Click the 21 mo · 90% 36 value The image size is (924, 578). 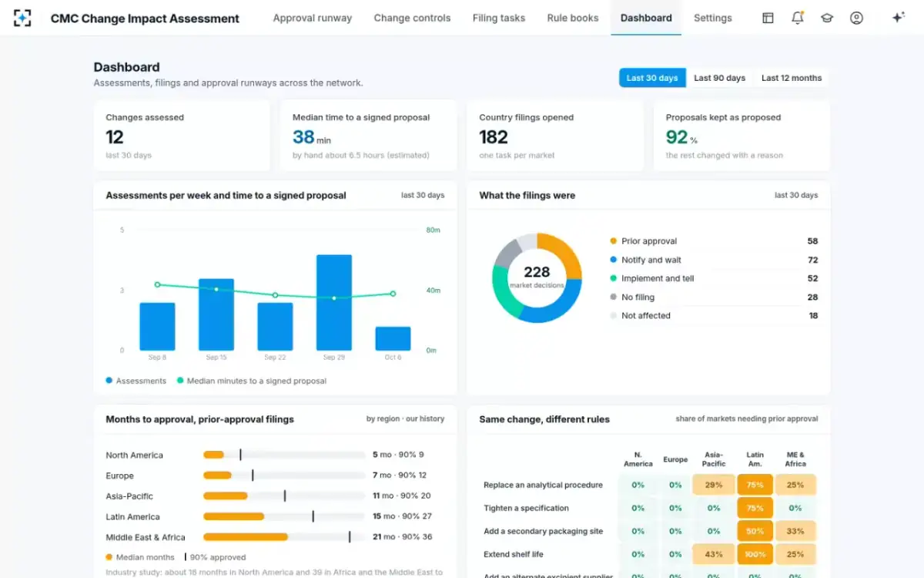coord(403,537)
